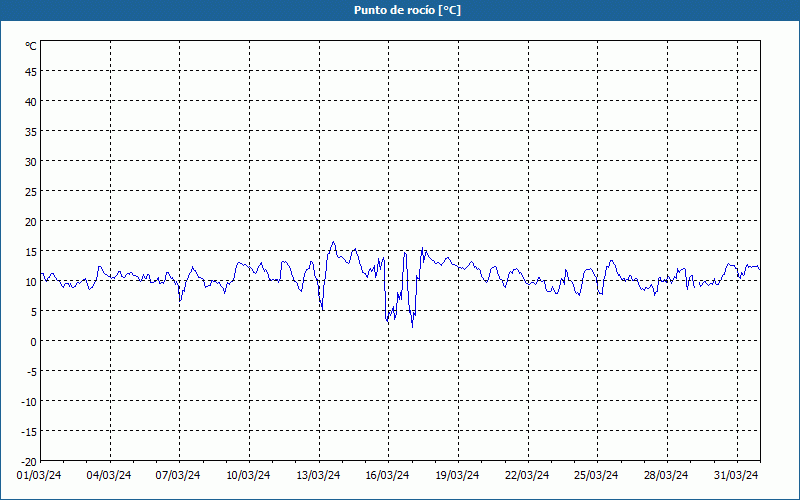This screenshot has width=800, height=500.
Task: Click the date label 13/03/24
Action: (318, 476)
